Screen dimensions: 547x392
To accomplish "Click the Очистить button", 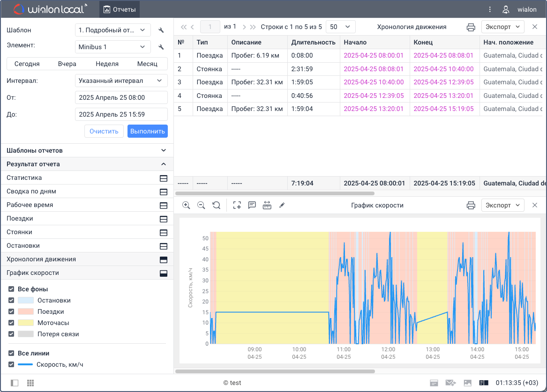I will pyautogui.click(x=104, y=131).
